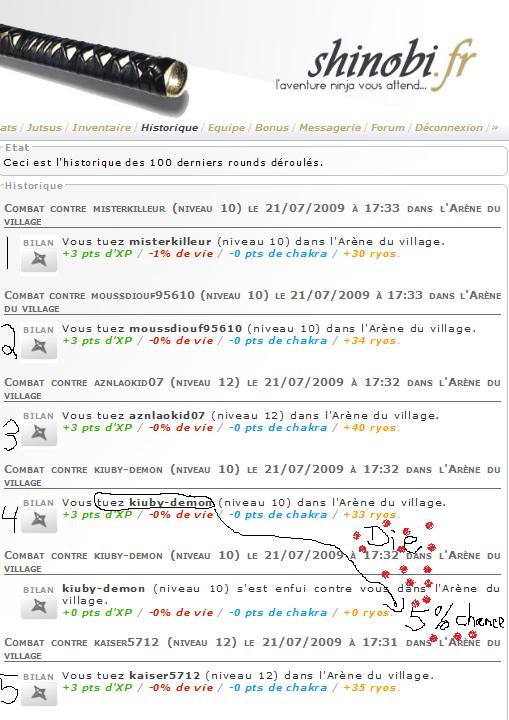
Task: Click the shinobi.fr logo
Action: click(377, 66)
